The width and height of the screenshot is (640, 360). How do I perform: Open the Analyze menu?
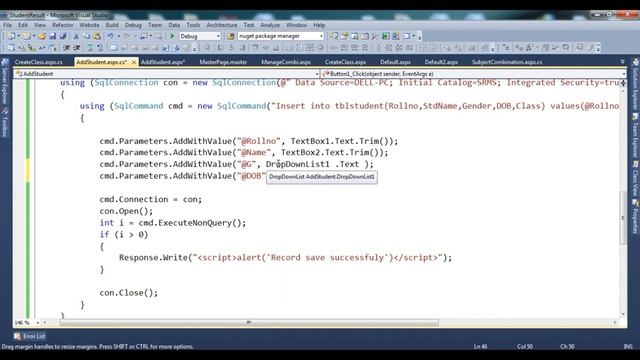click(270, 25)
